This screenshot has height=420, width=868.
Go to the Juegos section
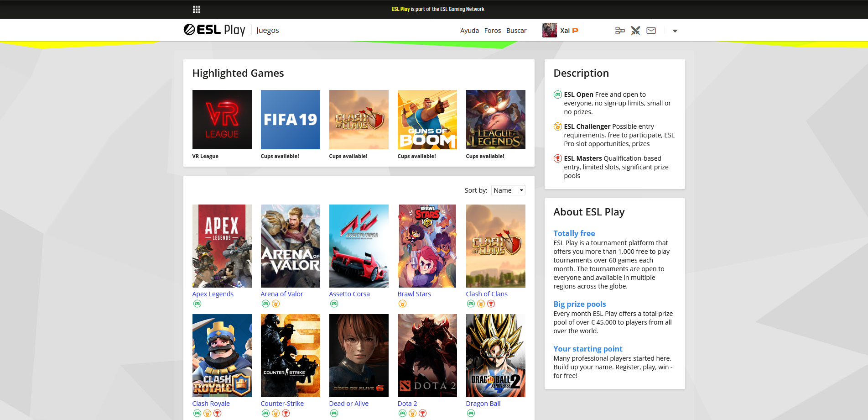(267, 31)
